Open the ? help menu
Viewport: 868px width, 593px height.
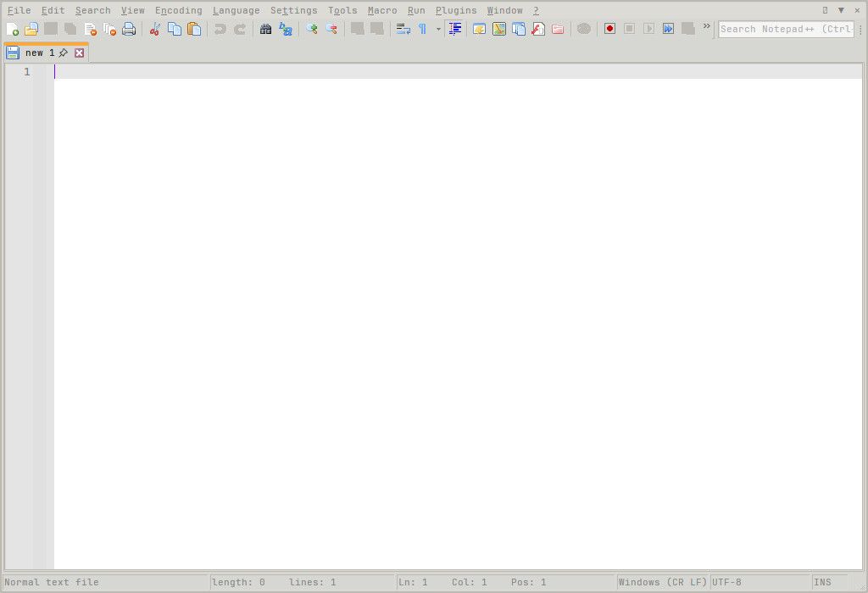click(536, 10)
